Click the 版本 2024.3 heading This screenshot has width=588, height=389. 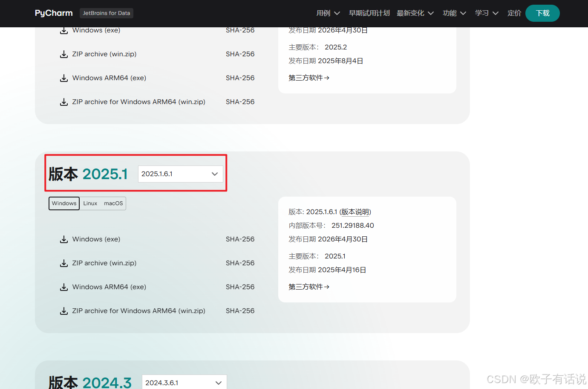pyautogui.click(x=90, y=382)
